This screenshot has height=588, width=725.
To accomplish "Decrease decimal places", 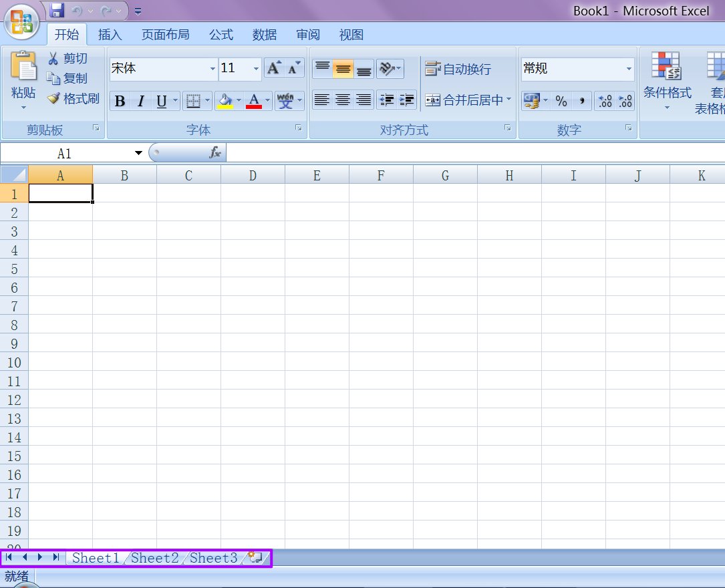I will click(x=625, y=101).
